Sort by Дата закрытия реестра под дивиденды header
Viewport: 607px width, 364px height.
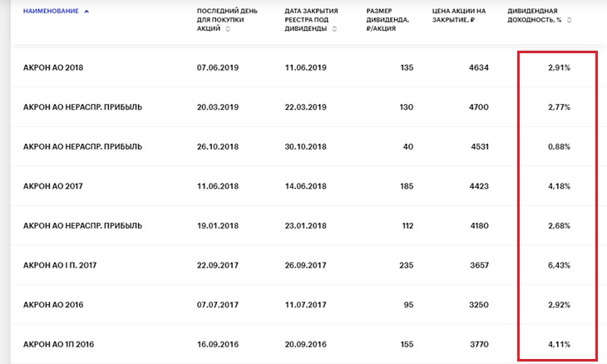(x=311, y=20)
